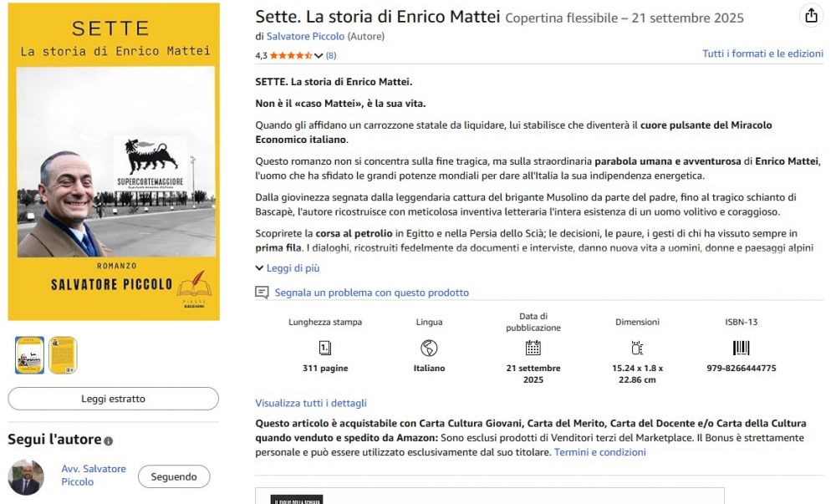Open Tutti i formati e le edizioni

coord(762,53)
